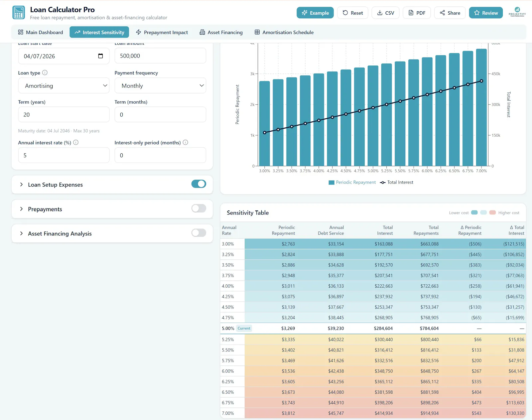Click the Periodic Repayment legend swatch
The image size is (532, 420).
[x=331, y=182]
